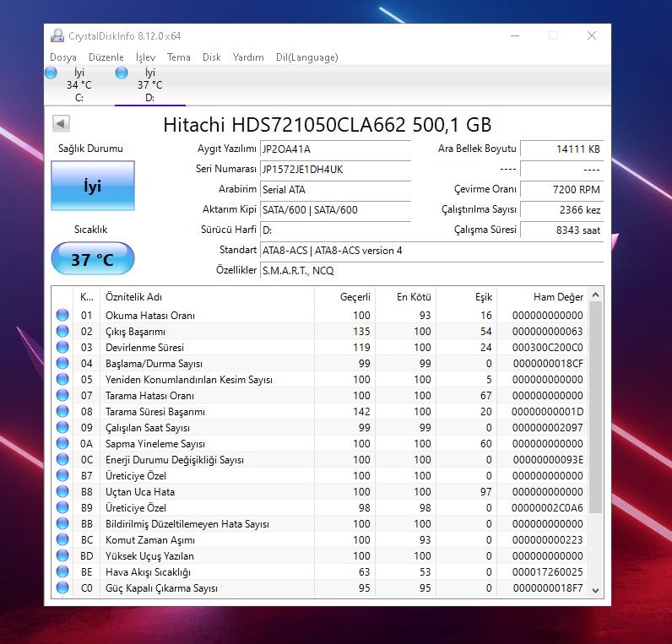Click the previous disk arrow button

(x=61, y=124)
